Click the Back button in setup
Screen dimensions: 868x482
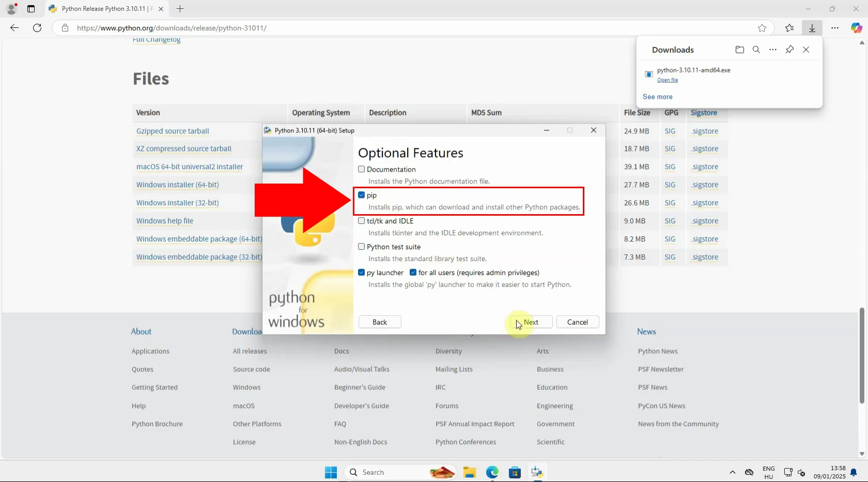click(380, 322)
